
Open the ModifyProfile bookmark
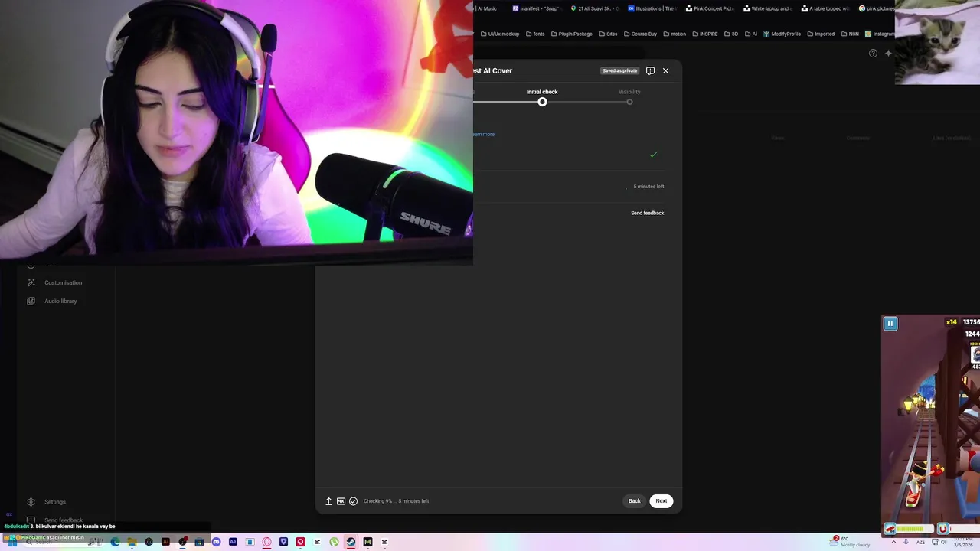point(782,34)
